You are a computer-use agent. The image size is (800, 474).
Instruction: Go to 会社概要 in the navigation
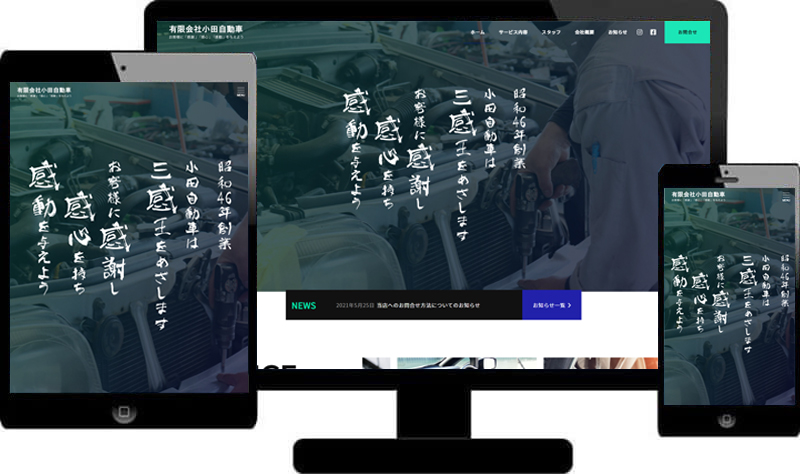coord(584,32)
